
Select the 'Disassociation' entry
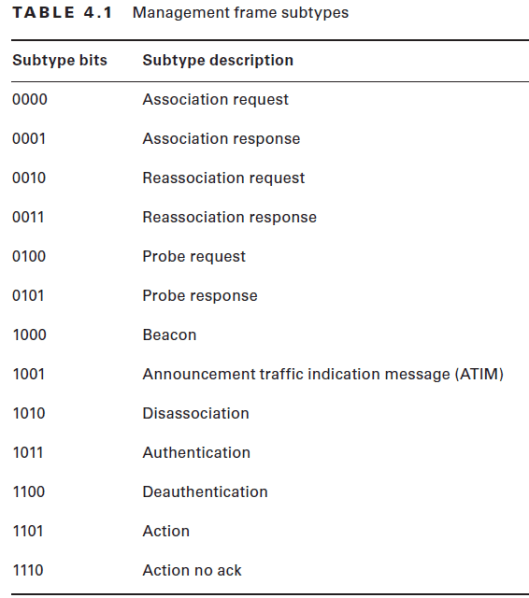(196, 414)
